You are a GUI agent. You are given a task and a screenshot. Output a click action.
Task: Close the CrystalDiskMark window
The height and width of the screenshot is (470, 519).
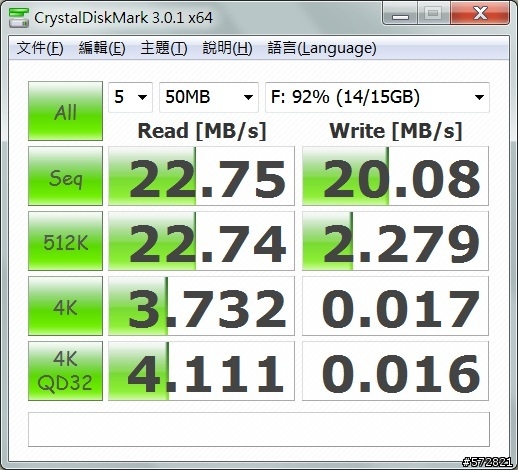(480, 13)
